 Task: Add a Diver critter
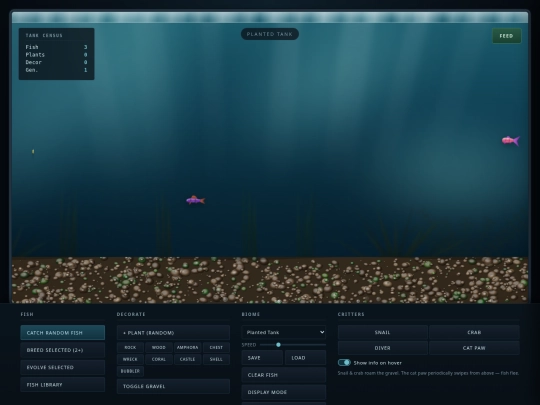coord(382,348)
